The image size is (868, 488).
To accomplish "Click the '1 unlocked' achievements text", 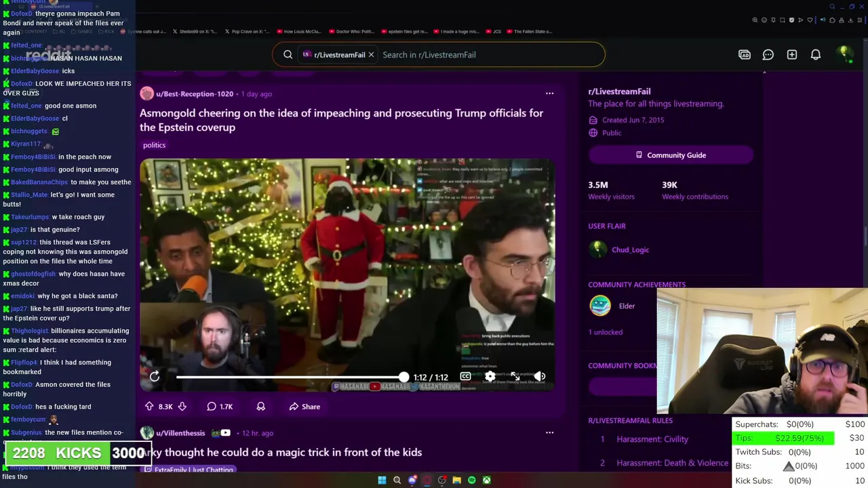I will pos(605,332).
